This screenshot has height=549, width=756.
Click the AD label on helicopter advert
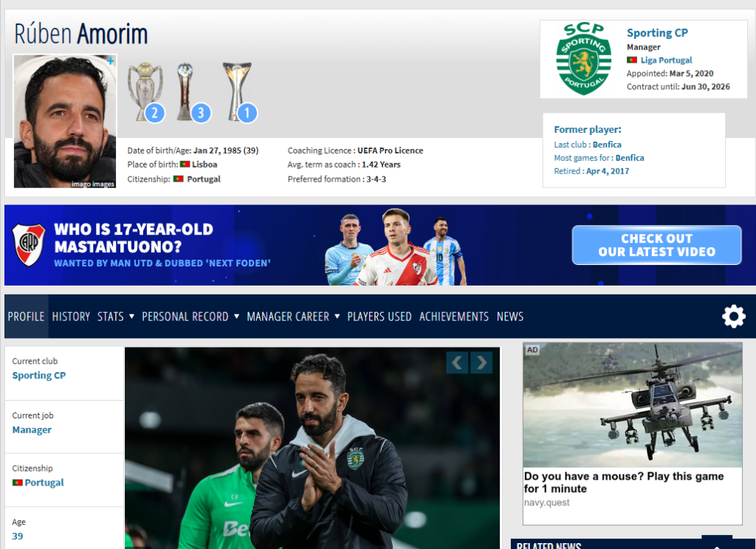[x=532, y=350]
